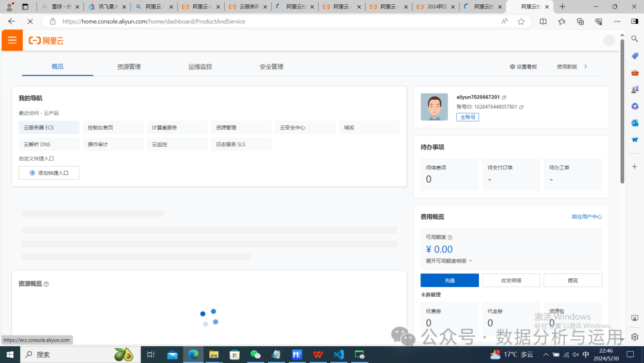
Task: Click the page vertical scrollbar
Action: (622, 111)
